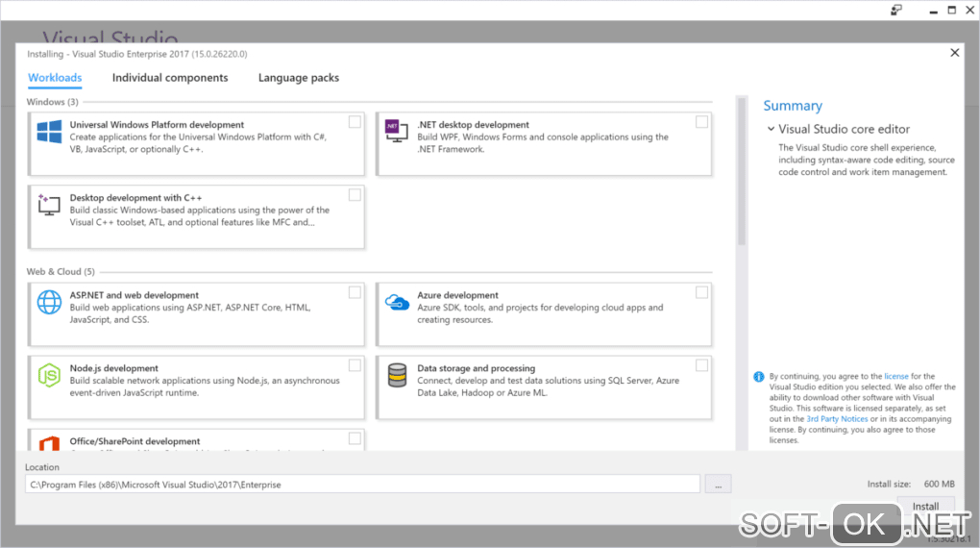This screenshot has width=980, height=548.
Task: Switch to the Language packs tab
Action: 298,78
